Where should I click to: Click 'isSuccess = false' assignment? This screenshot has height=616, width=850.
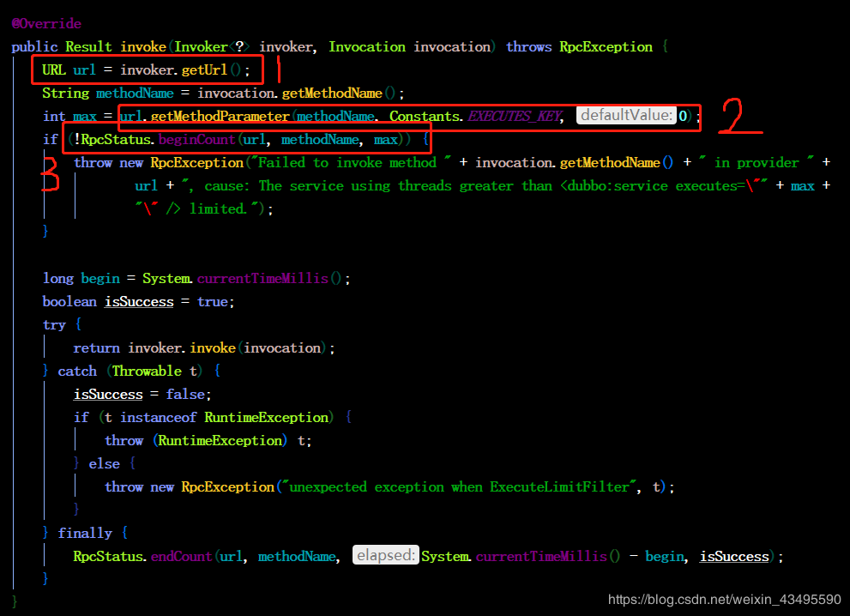click(x=139, y=394)
